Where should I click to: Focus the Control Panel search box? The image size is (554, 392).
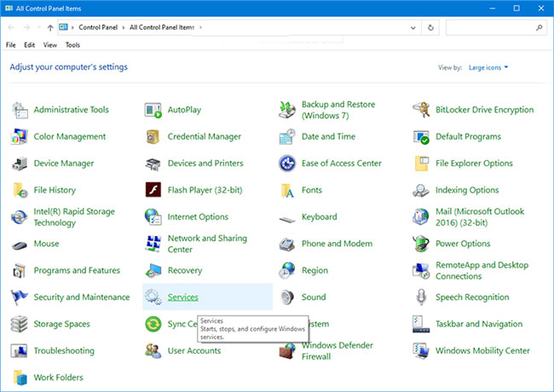(x=496, y=27)
